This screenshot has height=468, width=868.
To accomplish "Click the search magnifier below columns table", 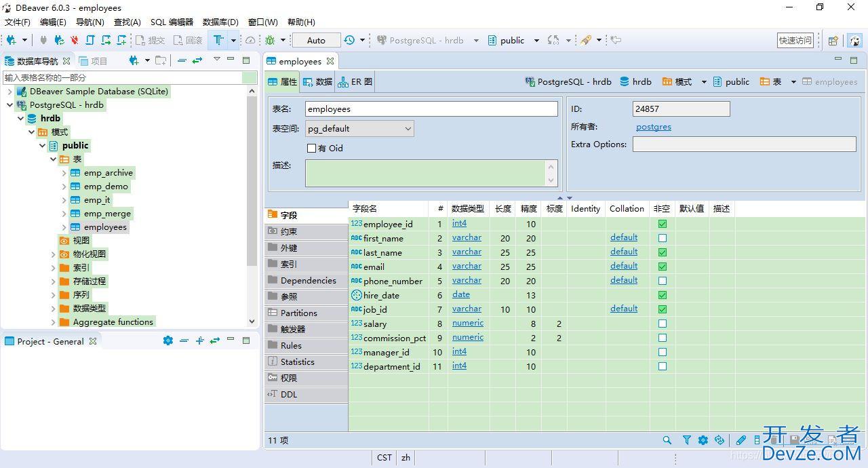I will [x=667, y=440].
